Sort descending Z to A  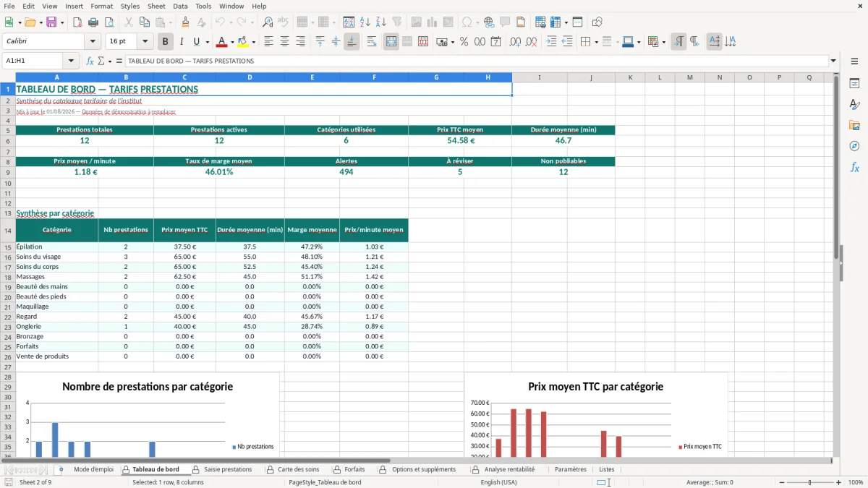click(381, 22)
